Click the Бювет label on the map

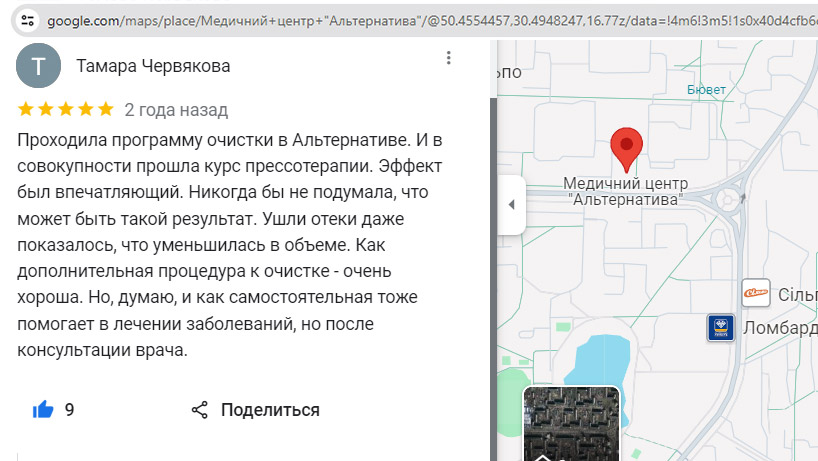(707, 90)
